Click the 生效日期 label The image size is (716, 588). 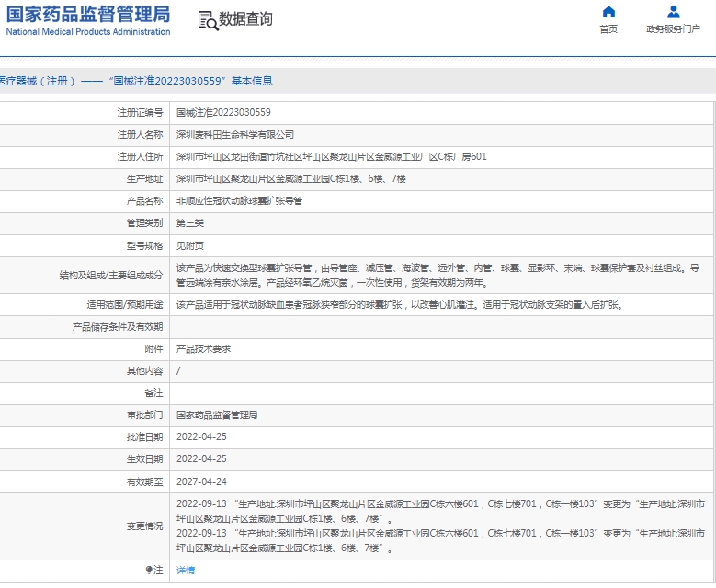[x=144, y=458]
